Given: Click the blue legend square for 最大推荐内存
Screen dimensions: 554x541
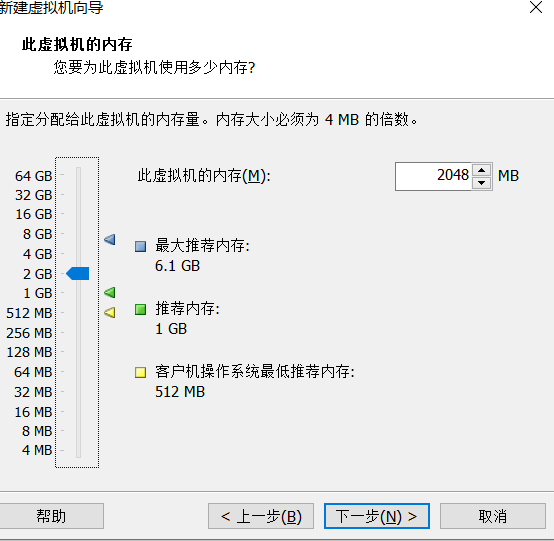Looking at the screenshot, I should (x=141, y=246).
